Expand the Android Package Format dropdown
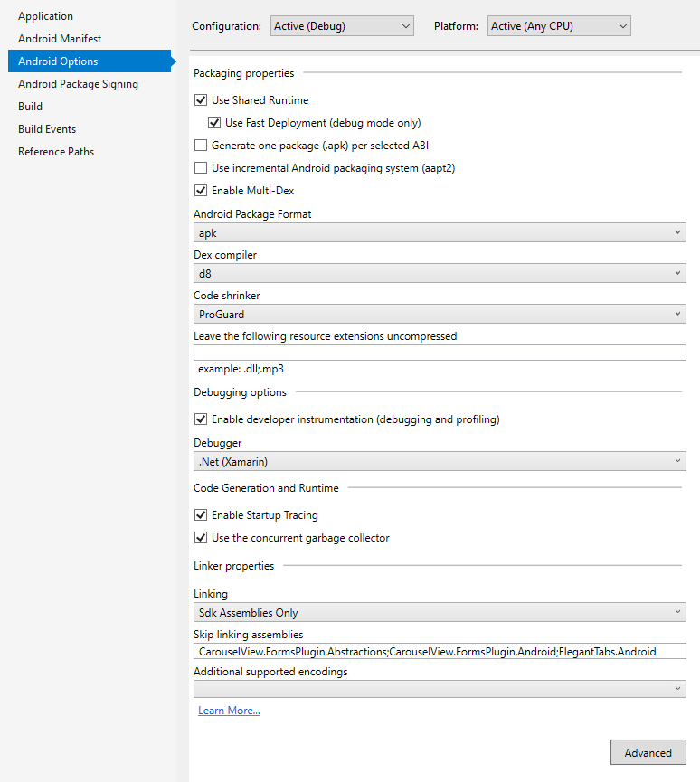 [440, 233]
